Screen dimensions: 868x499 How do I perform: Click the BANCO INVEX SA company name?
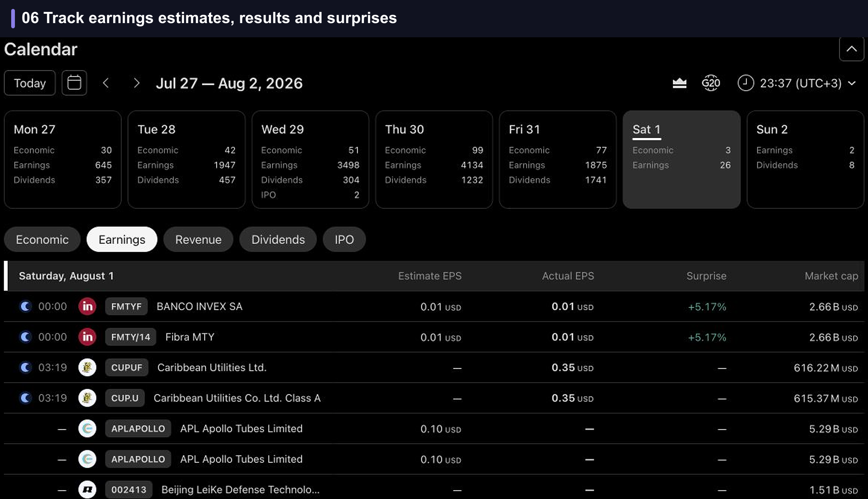199,306
